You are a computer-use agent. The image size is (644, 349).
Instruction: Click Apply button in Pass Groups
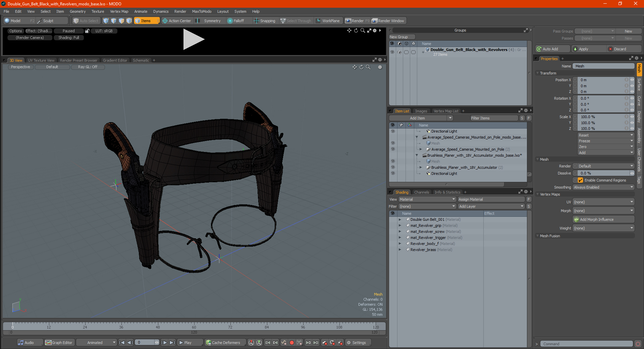point(589,49)
